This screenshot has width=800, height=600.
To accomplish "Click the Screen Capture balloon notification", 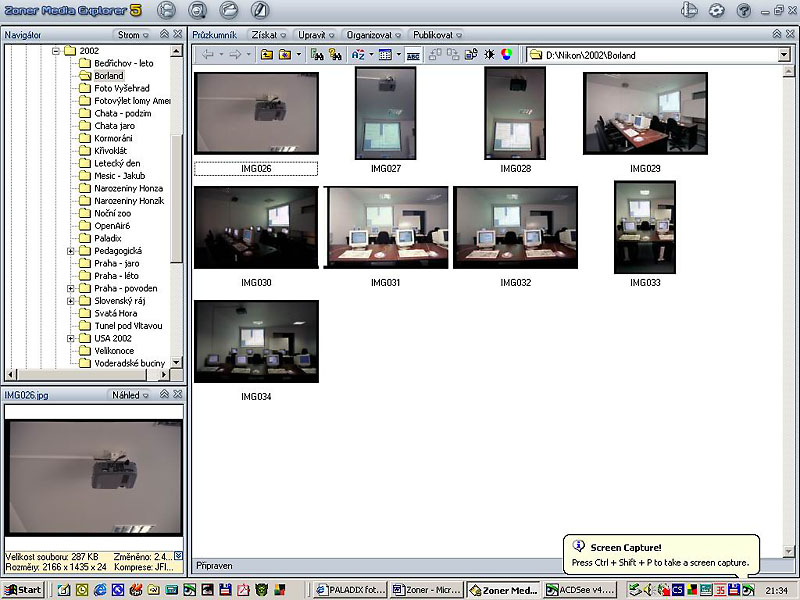I will (661, 555).
